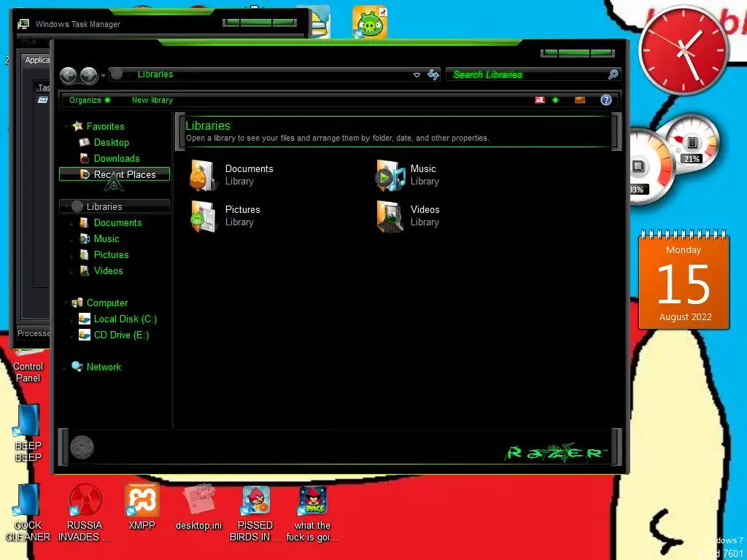Show the preview pane via the orange icon

580,100
